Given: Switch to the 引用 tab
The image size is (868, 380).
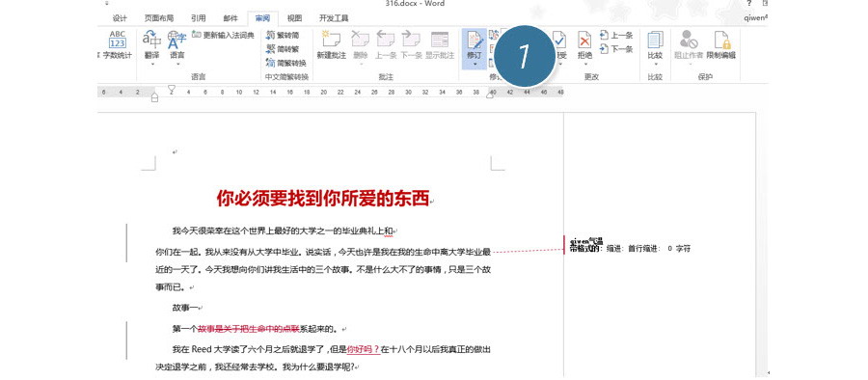Looking at the screenshot, I should (x=198, y=18).
